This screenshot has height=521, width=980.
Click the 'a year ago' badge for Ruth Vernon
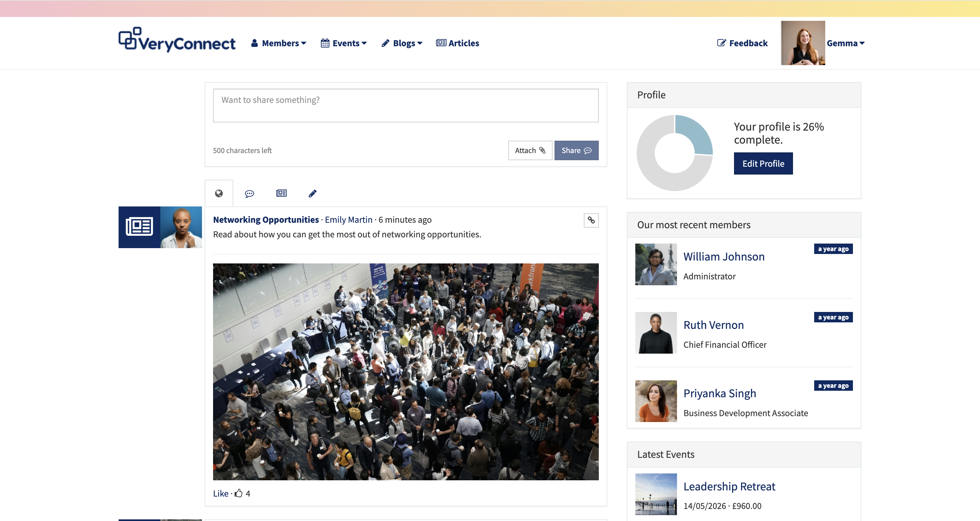pos(833,317)
